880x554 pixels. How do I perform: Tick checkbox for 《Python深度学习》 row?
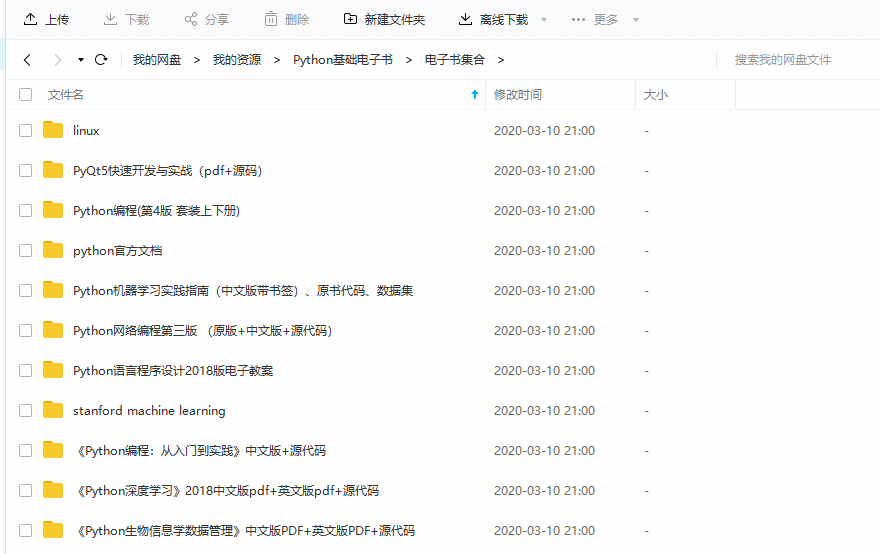pyautogui.click(x=25, y=490)
